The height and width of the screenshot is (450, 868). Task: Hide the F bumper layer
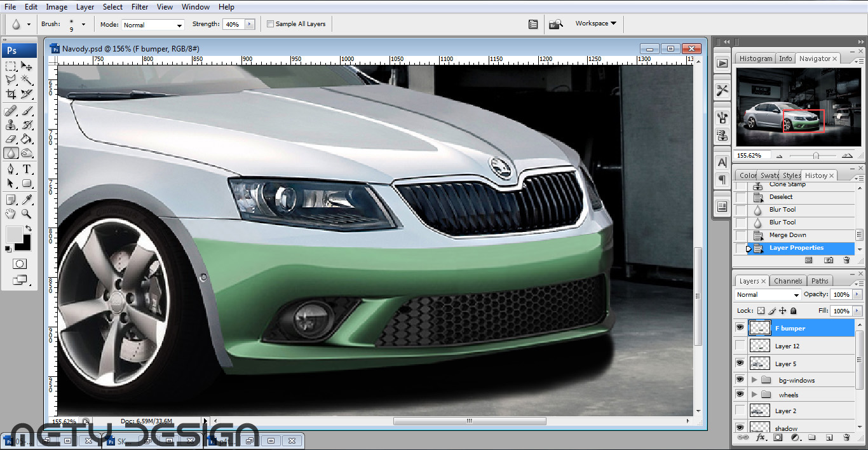pyautogui.click(x=740, y=327)
